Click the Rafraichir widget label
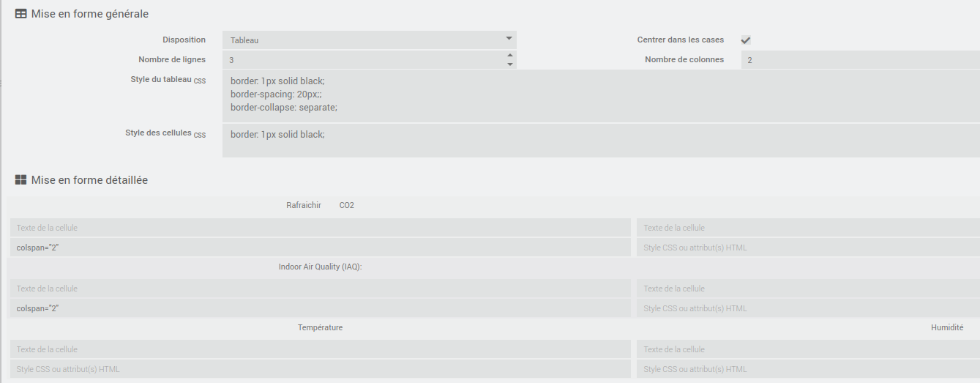Viewport: 980px width, 383px height. click(304, 206)
